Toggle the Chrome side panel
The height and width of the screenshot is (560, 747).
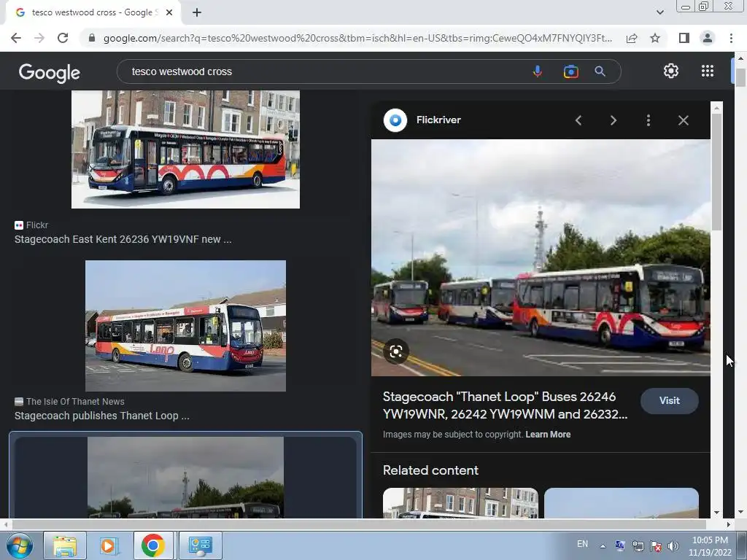pos(684,38)
